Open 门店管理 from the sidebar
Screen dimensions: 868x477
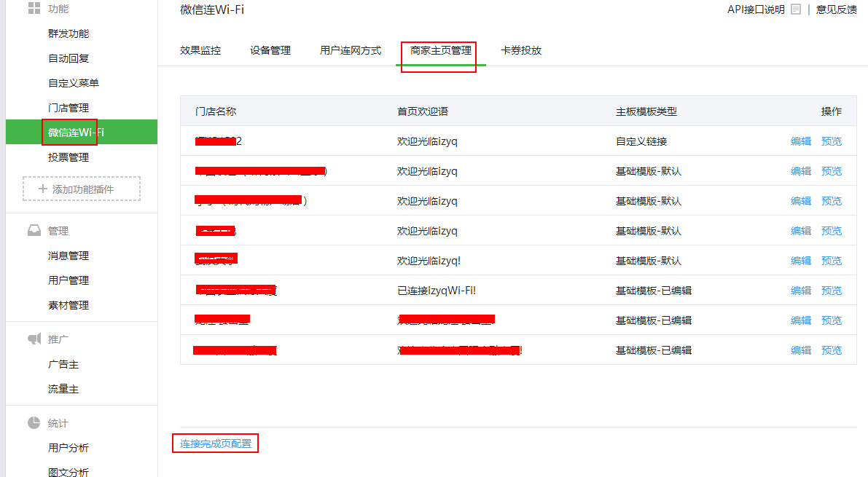point(69,108)
